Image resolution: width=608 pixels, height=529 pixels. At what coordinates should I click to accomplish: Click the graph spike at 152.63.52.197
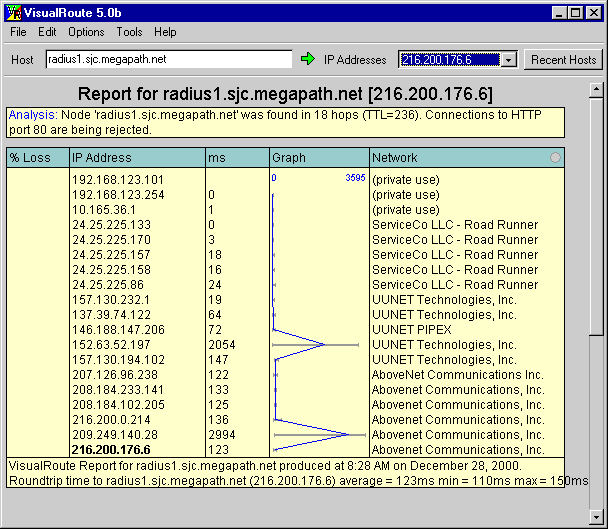click(x=324, y=344)
